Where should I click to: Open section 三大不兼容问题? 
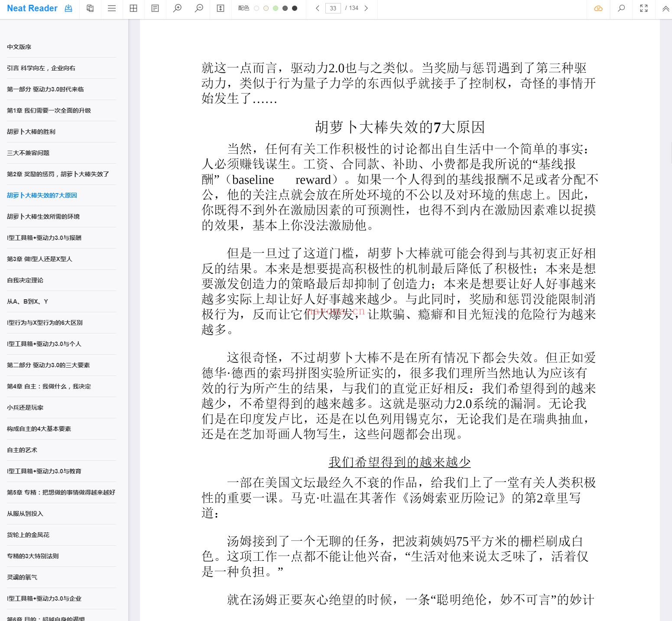click(x=28, y=153)
